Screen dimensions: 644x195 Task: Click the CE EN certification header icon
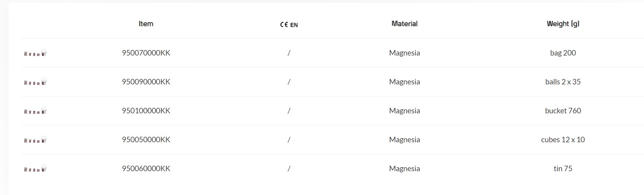(289, 24)
